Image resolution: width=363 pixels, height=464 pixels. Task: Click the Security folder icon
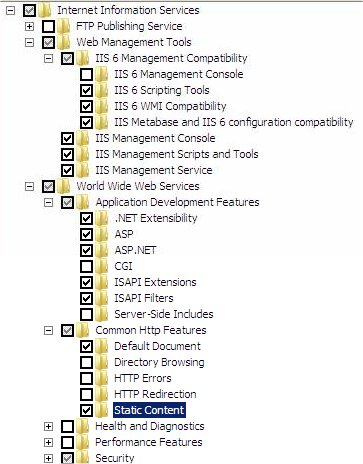coord(83,458)
